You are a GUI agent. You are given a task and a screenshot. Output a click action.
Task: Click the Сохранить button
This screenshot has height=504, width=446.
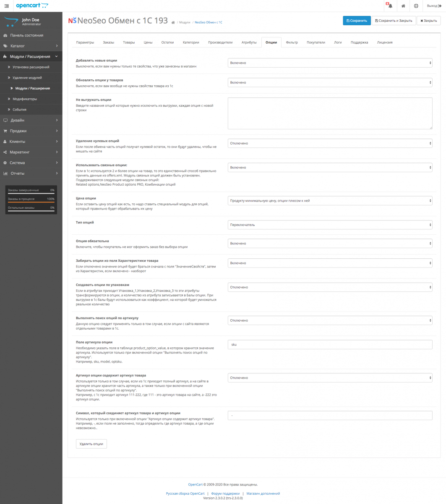(357, 21)
